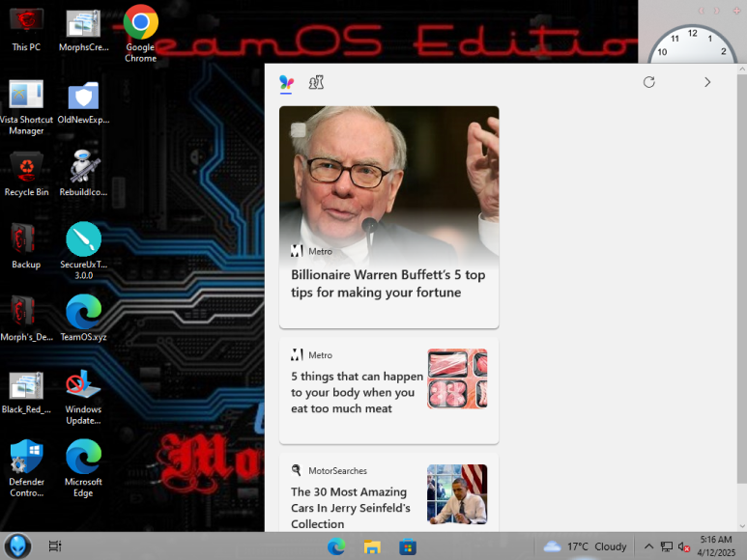747x560 pixels.
Task: Click the analog clock gadget
Action: tap(693, 43)
